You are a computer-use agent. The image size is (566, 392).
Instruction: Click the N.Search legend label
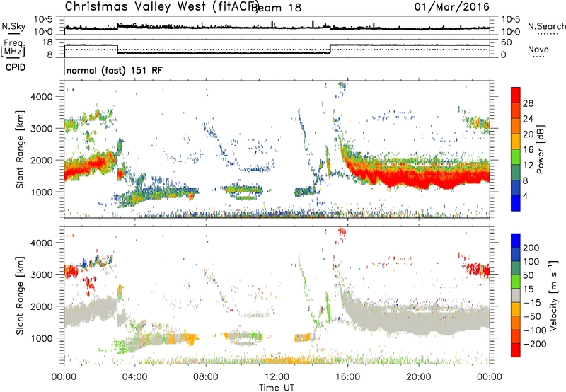coord(546,26)
